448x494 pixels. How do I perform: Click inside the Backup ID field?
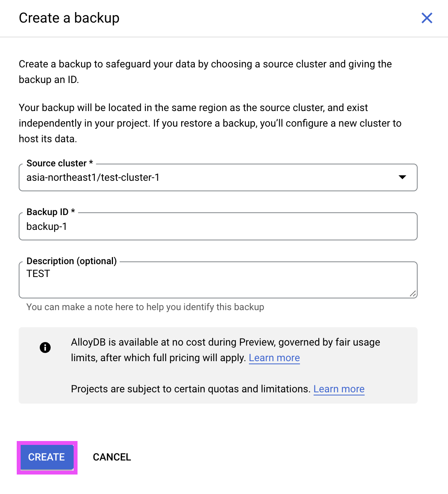point(218,226)
